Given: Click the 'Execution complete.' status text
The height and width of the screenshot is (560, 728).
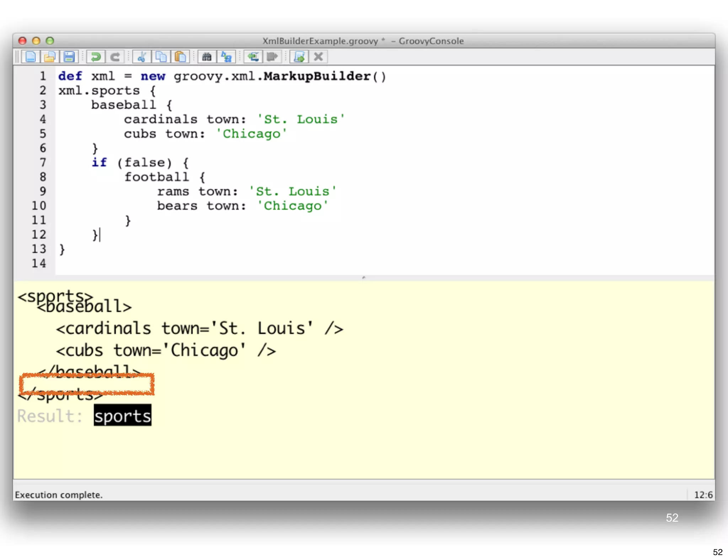Looking at the screenshot, I should click(x=59, y=495).
